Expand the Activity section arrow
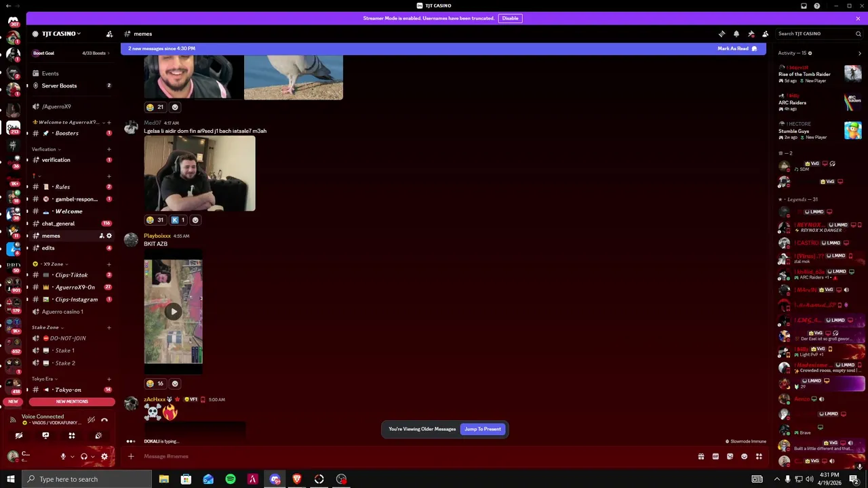This screenshot has width=868, height=488. [860, 53]
